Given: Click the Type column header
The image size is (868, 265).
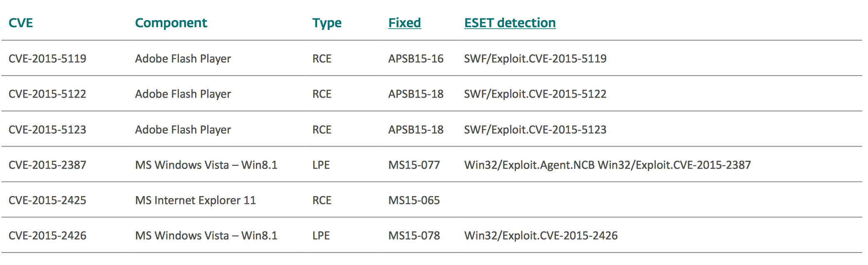Looking at the screenshot, I should (x=327, y=23).
